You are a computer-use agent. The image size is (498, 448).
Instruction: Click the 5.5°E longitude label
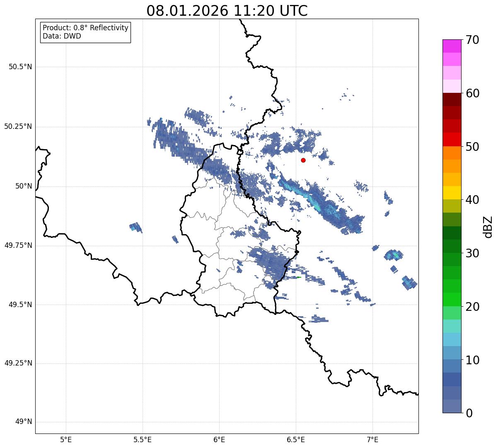tap(143, 440)
